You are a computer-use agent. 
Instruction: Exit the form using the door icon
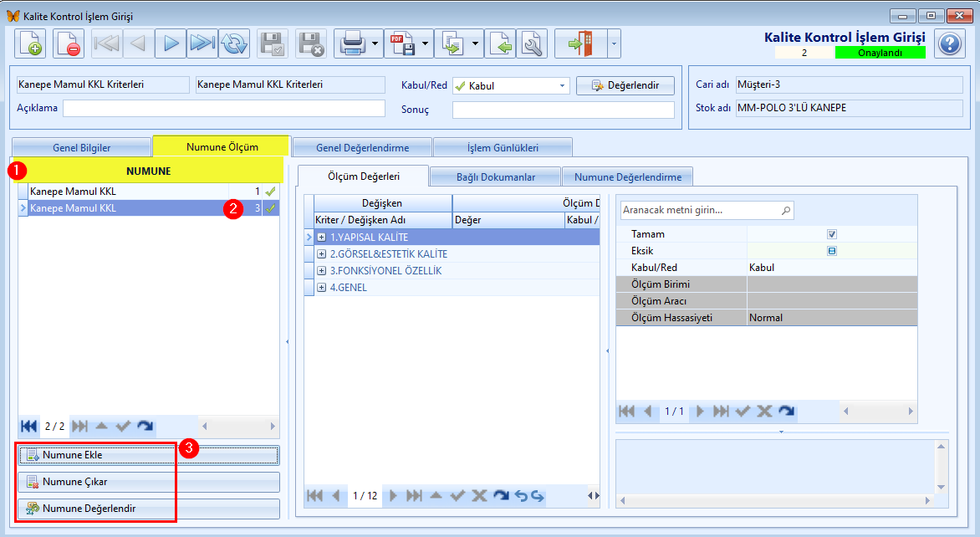pyautogui.click(x=580, y=43)
